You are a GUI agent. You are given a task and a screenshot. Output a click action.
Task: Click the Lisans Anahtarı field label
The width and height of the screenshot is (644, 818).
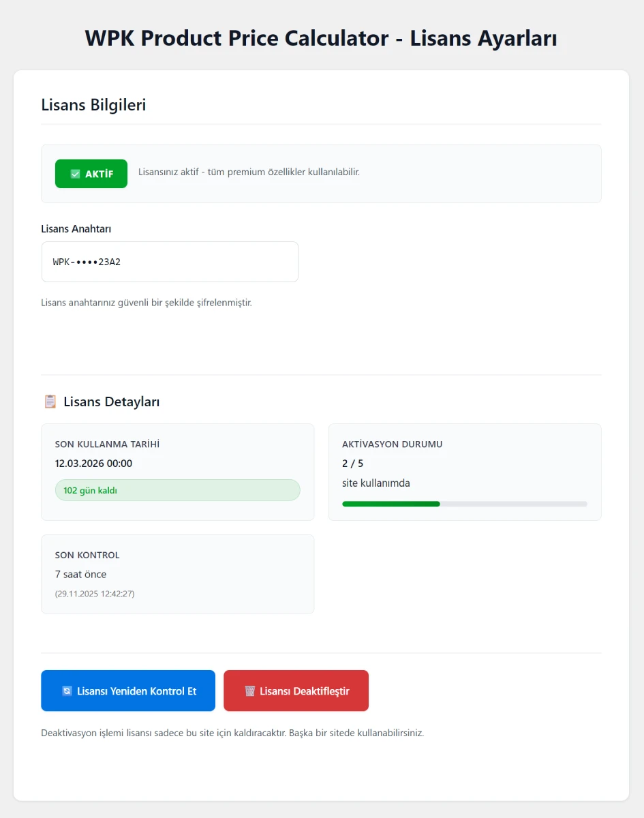point(76,229)
